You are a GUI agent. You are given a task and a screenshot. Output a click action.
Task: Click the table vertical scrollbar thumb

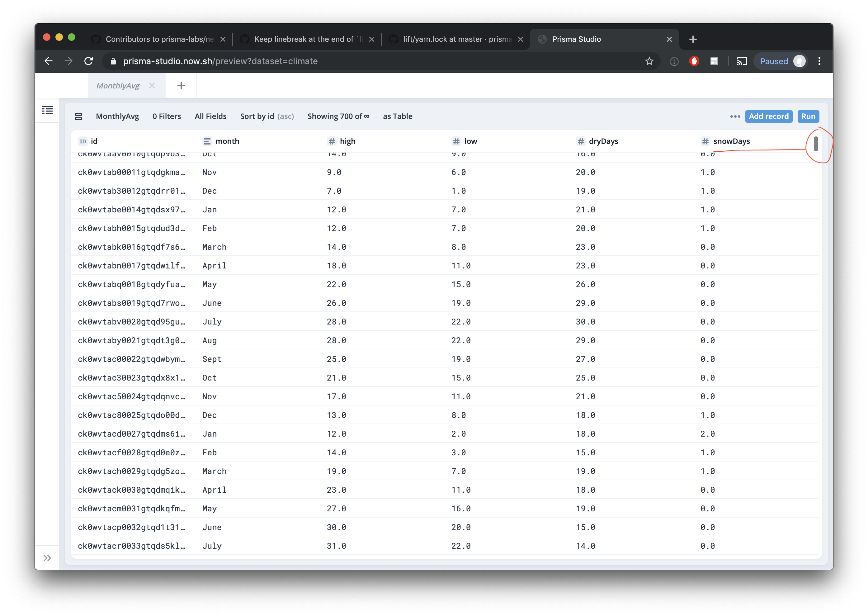(816, 144)
